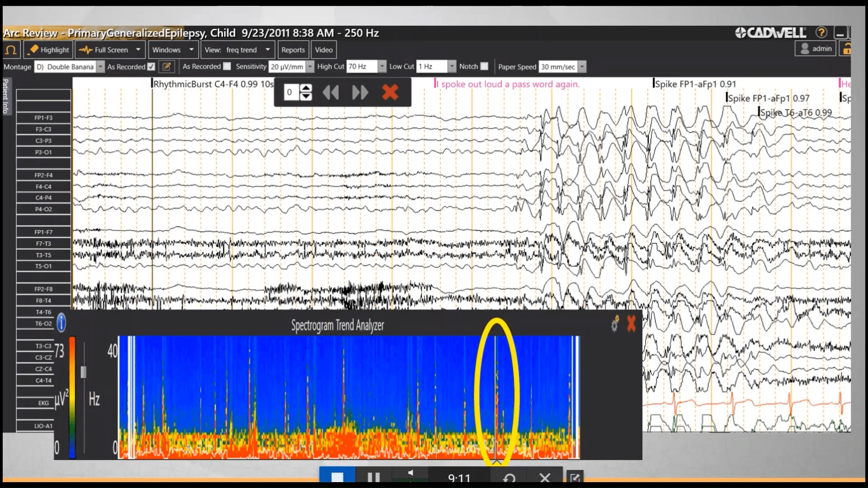
Task: Enable the Notch filter checkbox
Action: tap(484, 66)
